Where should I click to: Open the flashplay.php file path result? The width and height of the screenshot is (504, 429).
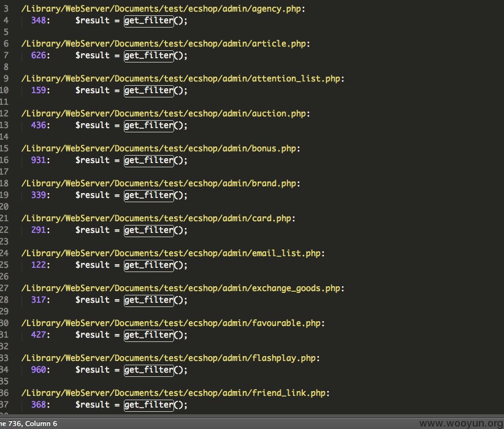(170, 358)
